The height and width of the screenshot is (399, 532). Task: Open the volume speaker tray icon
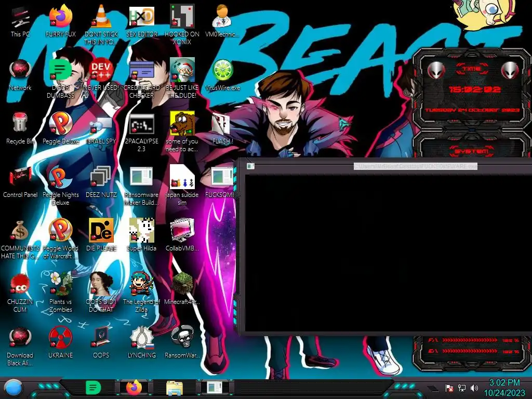click(474, 388)
